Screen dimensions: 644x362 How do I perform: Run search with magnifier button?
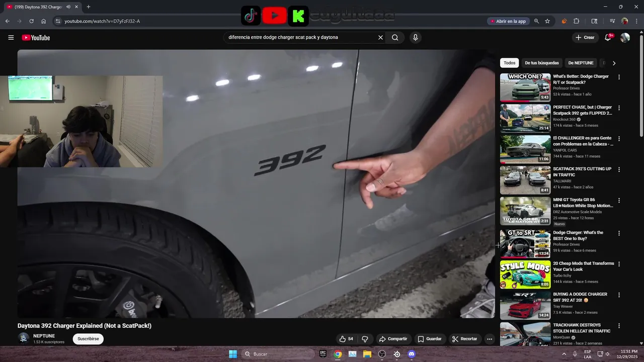(x=395, y=37)
